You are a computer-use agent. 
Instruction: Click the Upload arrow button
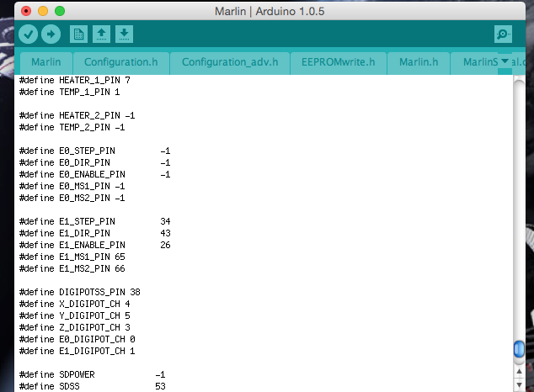pyautogui.click(x=51, y=34)
